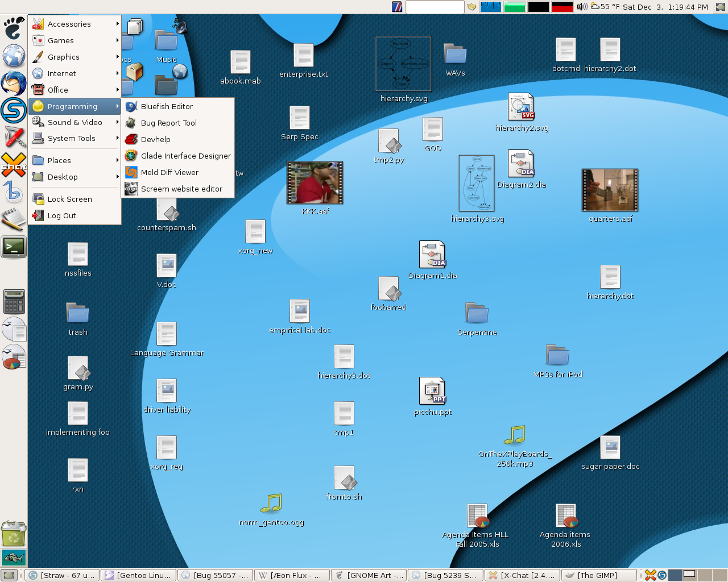Launch X-Chat from the side panel
The image size is (728, 582).
pyautogui.click(x=14, y=165)
